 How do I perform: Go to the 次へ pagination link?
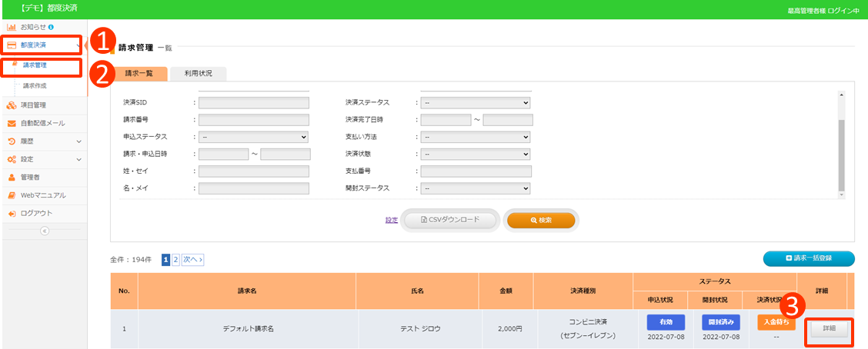pos(193,260)
